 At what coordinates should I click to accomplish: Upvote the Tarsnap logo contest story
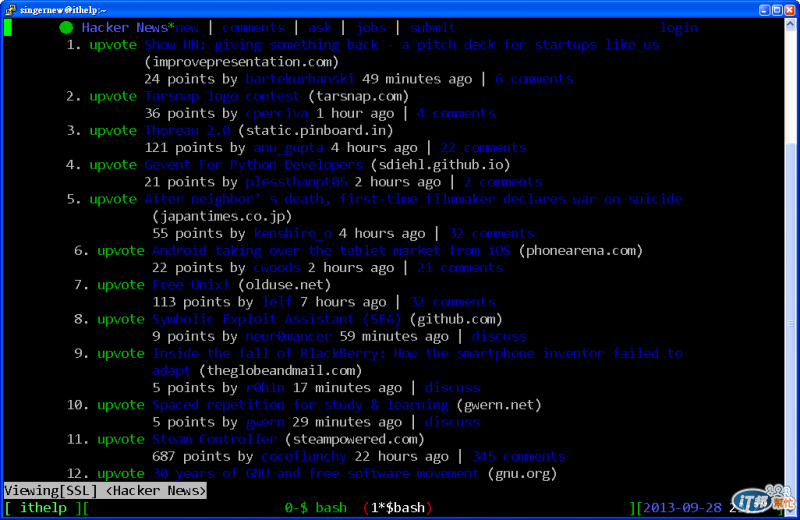pos(113,96)
